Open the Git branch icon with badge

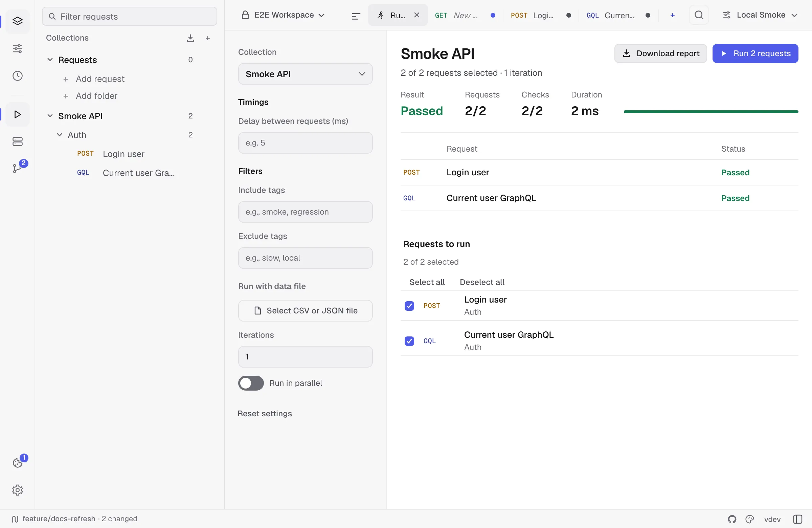pos(17,168)
